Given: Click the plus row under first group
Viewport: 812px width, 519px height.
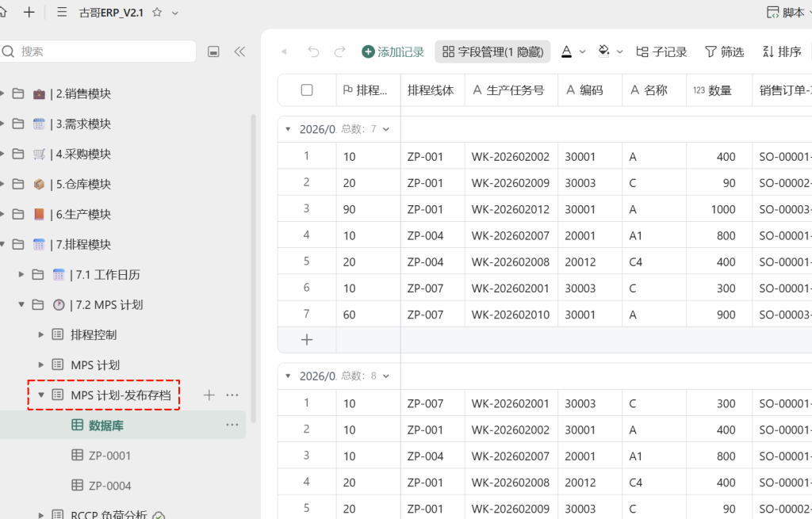Looking at the screenshot, I should (x=307, y=339).
